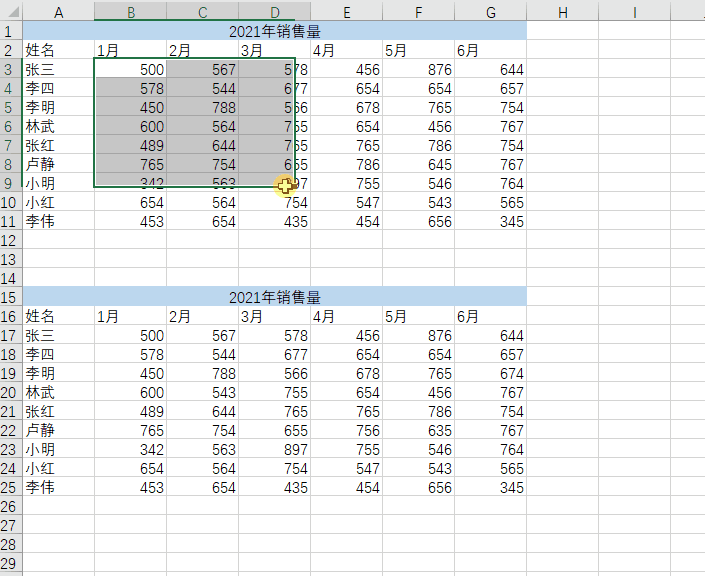Screen dimensions: 705x576
Task: Click the 5月 header in row 16
Action: pyautogui.click(x=419, y=316)
